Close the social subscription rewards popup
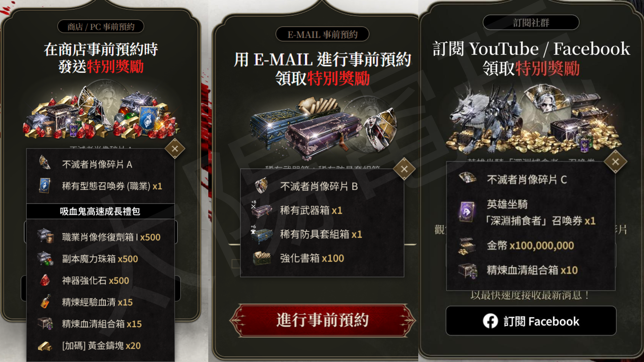644x362 pixels. coord(615,162)
